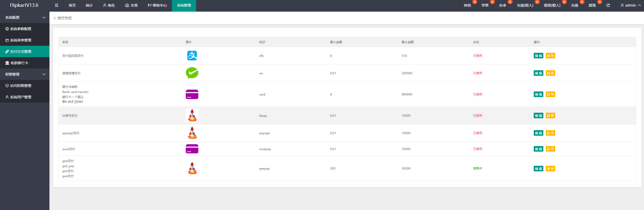Open the 统计 top menu
644x210 pixels.
(x=89, y=5)
